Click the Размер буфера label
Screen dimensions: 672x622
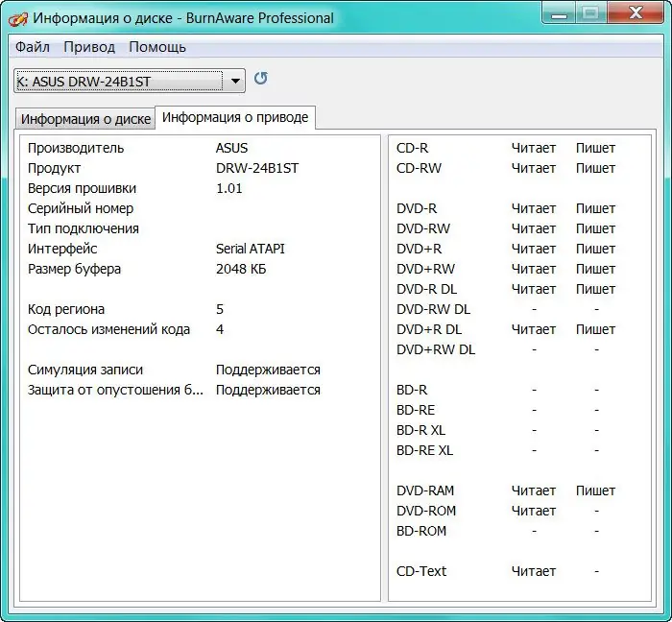[x=74, y=269]
